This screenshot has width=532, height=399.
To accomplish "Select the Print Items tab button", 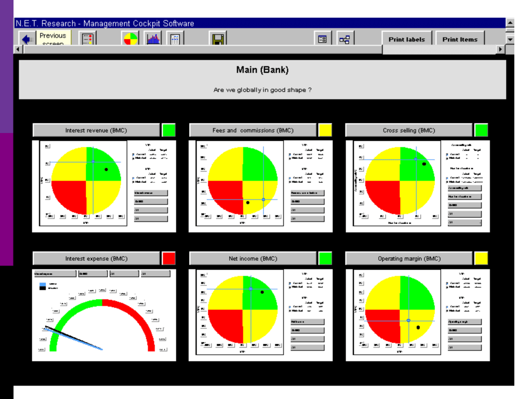I will click(x=459, y=39).
